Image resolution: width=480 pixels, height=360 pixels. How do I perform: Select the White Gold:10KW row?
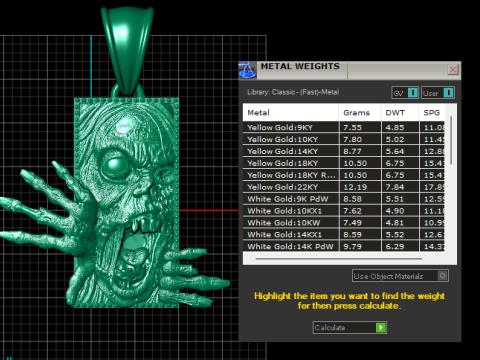tap(344, 223)
